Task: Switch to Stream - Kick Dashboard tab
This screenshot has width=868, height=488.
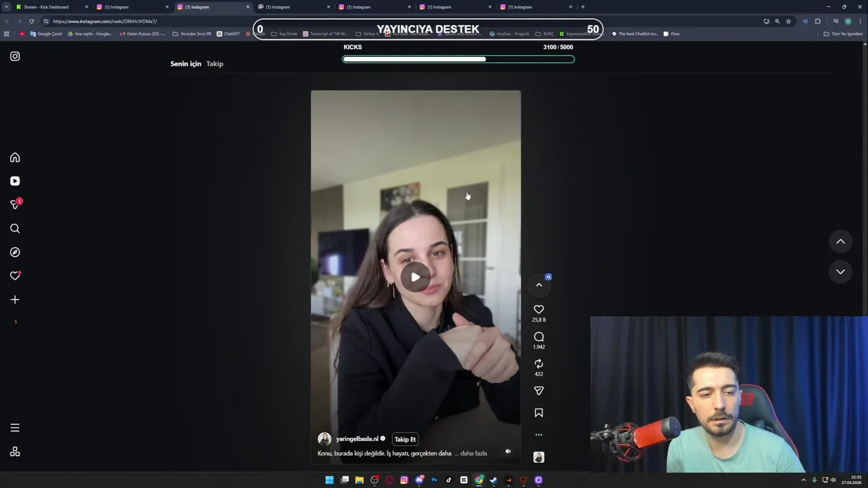Action: (x=52, y=7)
